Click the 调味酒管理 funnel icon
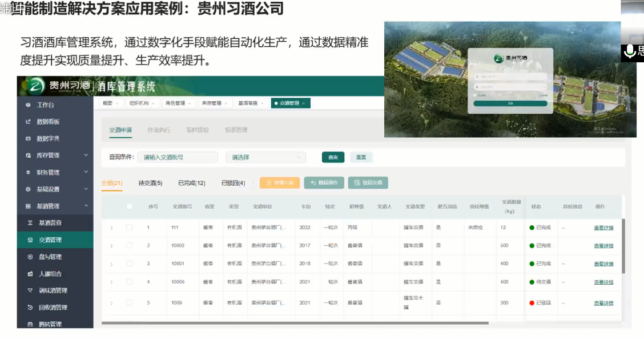Screen dimensions: 644x339 pos(30,290)
